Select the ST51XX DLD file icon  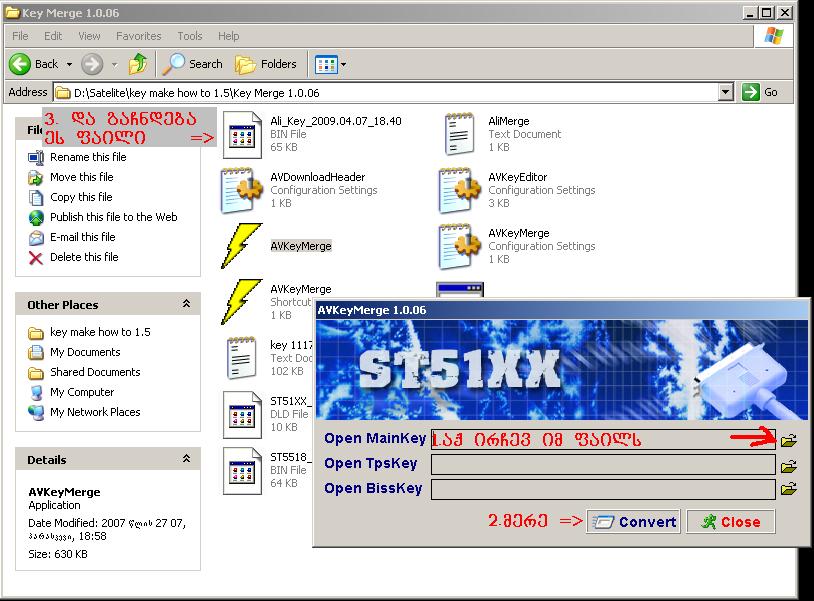point(242,415)
